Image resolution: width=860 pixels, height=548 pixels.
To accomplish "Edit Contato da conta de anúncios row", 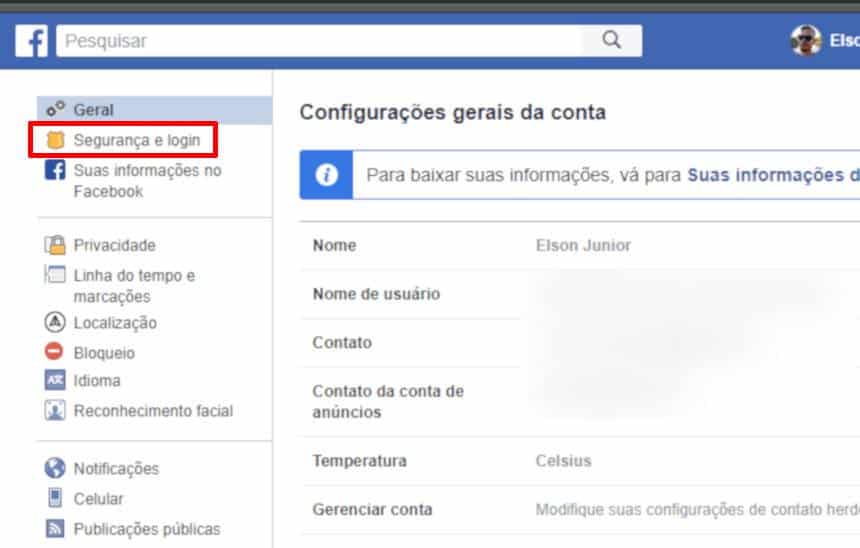I will [x=580, y=402].
